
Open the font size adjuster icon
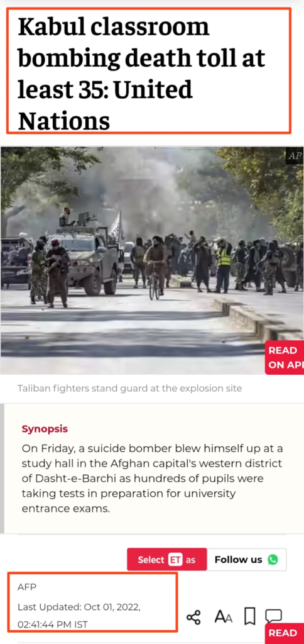224,616
